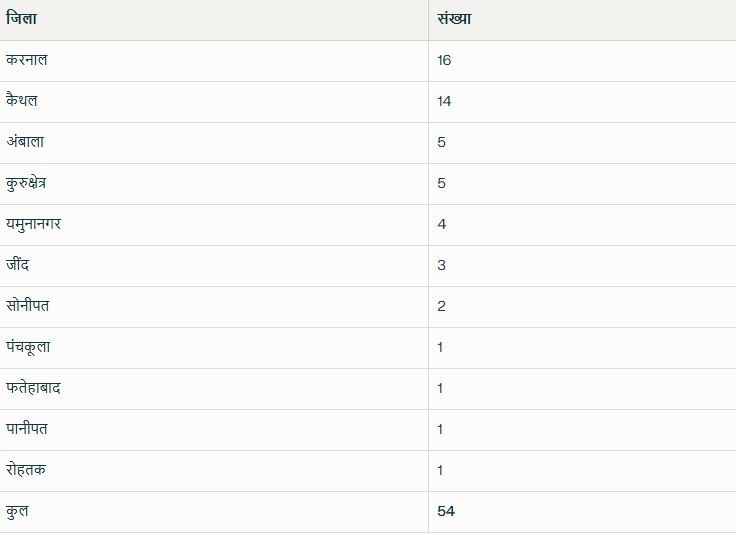Select the अंबाला district cell

[x=25, y=142]
